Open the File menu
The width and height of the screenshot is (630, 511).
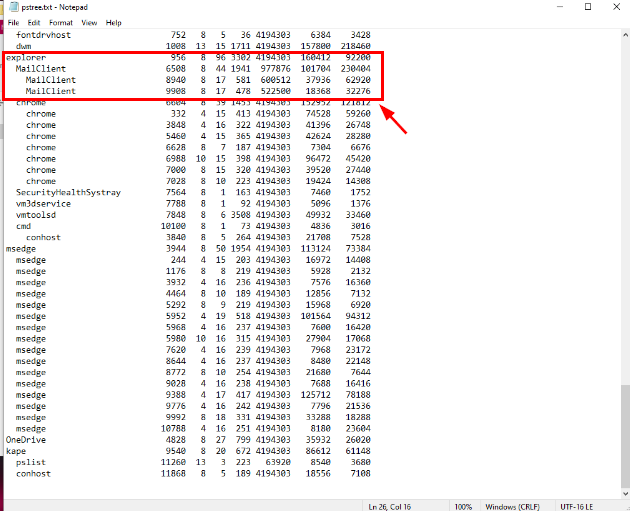[13, 23]
